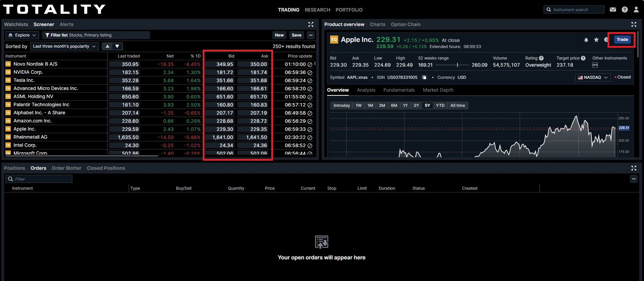
Task: Sort screener ascending with up arrow
Action: tap(107, 46)
